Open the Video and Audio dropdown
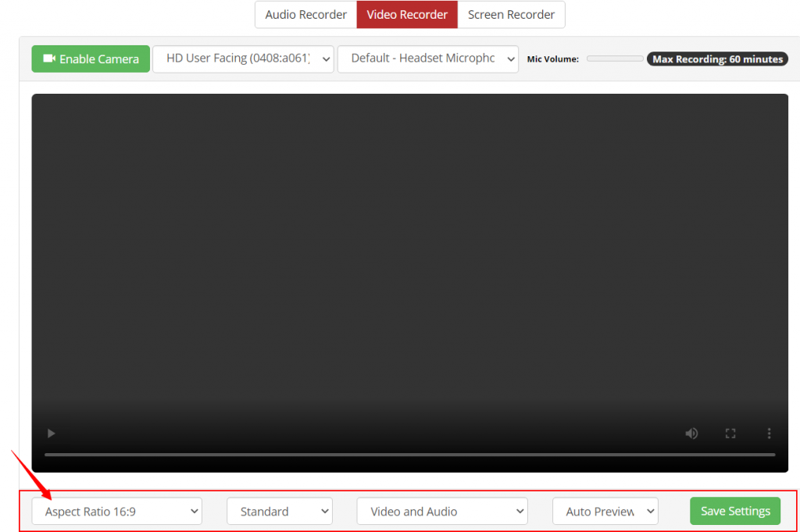 click(x=442, y=511)
